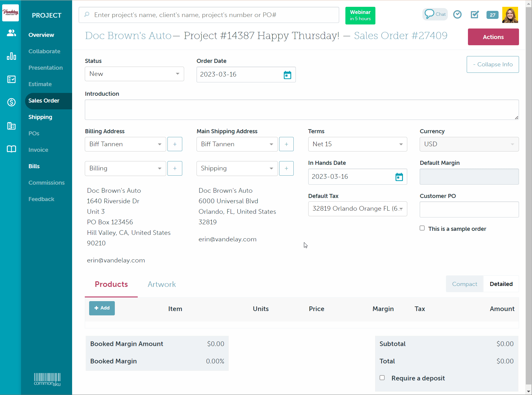Switch the products view to Compact
The width and height of the screenshot is (532, 395).
(464, 284)
